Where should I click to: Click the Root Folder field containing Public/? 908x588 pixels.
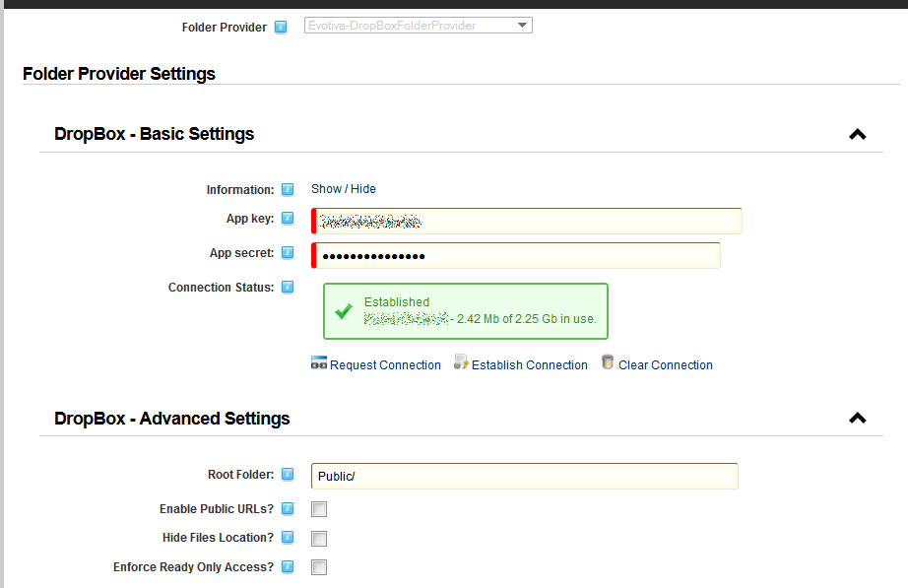coord(525,476)
